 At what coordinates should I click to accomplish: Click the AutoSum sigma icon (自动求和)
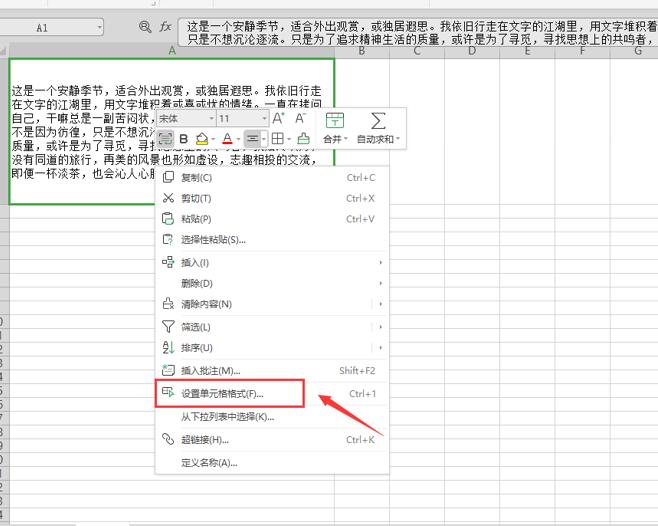point(378,121)
